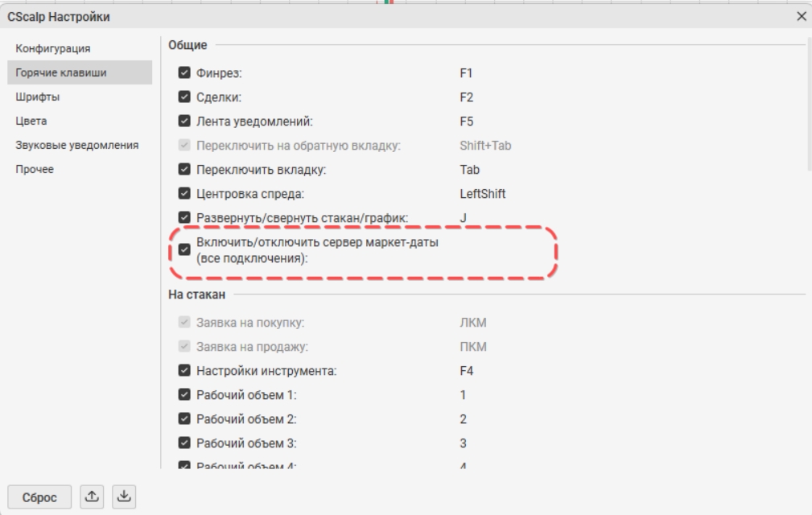
Task: Toggle Рабочий объем 1 checkbox
Action: pos(184,394)
